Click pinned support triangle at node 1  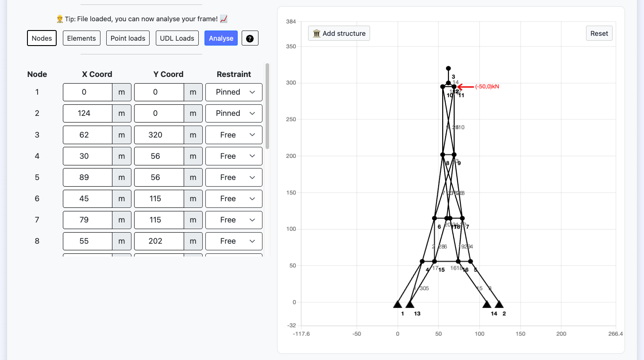397,304
